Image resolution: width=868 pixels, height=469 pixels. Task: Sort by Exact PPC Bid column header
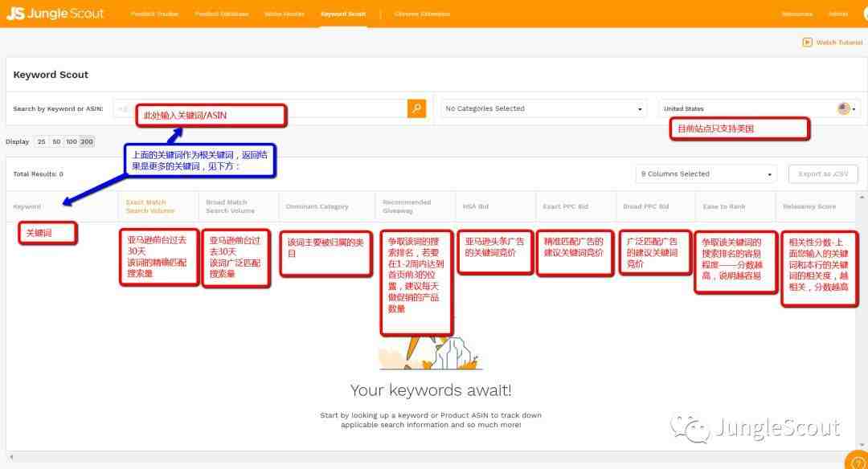pos(565,206)
